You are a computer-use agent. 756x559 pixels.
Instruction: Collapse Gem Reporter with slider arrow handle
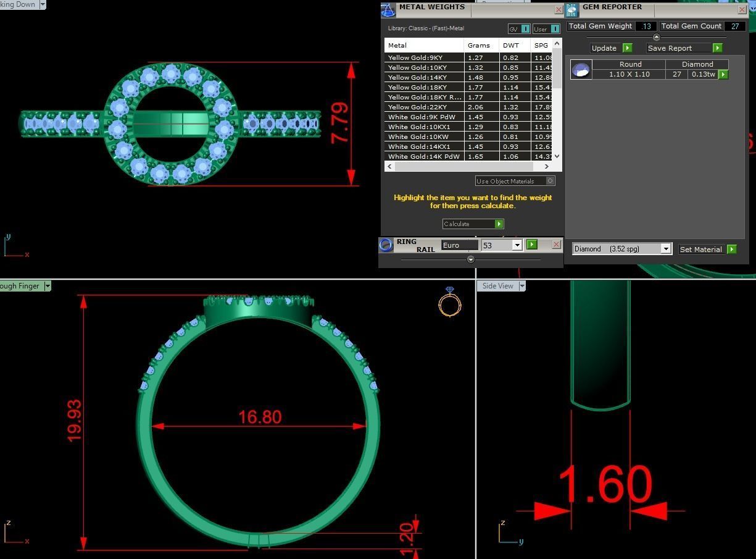656,37
